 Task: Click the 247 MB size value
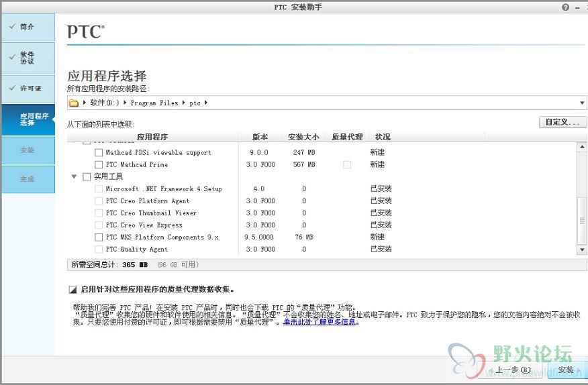(304, 152)
